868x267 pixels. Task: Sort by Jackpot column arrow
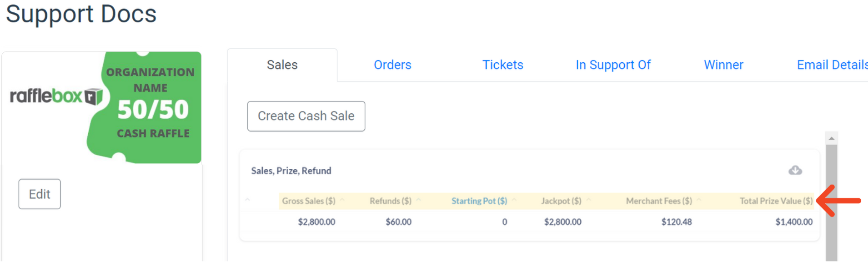pos(589,200)
